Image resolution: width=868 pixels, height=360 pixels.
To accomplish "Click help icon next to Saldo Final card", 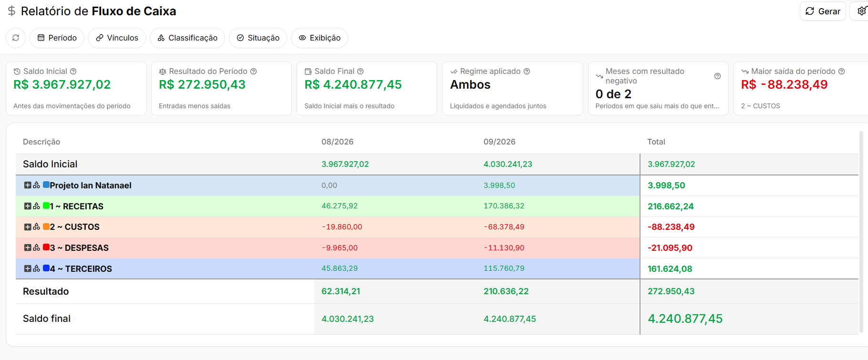I will pos(361,71).
